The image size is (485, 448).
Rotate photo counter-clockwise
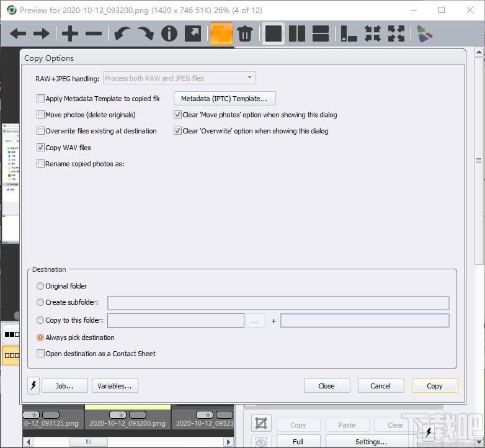tap(122, 34)
